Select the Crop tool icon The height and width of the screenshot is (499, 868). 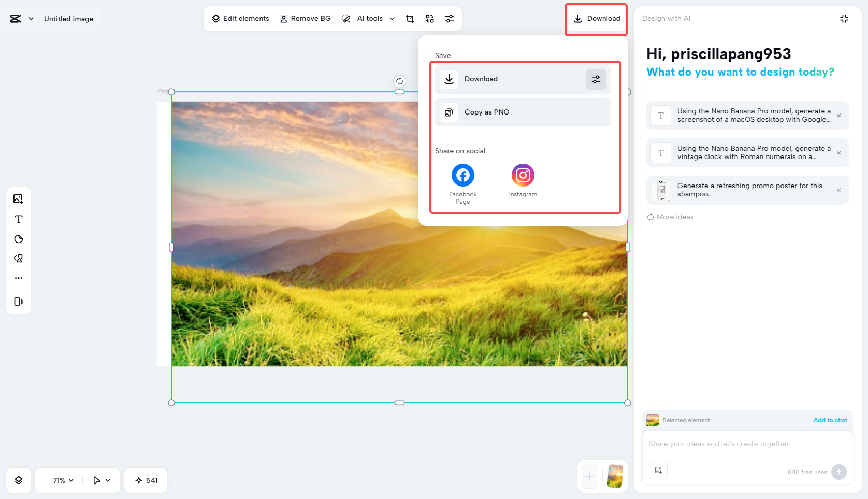click(410, 19)
